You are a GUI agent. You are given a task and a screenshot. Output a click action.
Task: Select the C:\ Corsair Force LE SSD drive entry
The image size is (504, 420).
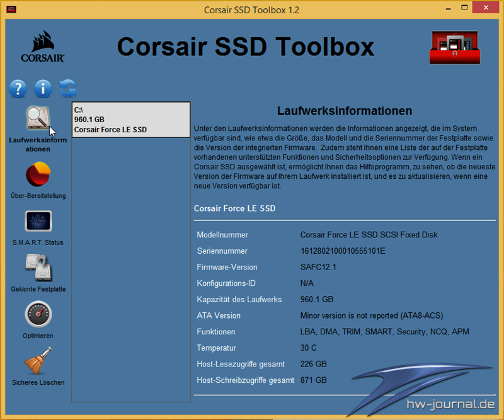pos(131,120)
